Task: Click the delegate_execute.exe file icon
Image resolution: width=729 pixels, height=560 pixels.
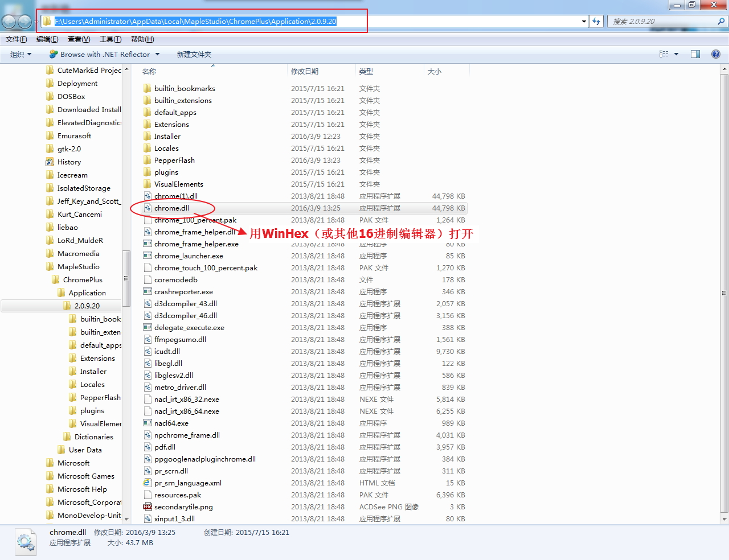Action: (148, 328)
